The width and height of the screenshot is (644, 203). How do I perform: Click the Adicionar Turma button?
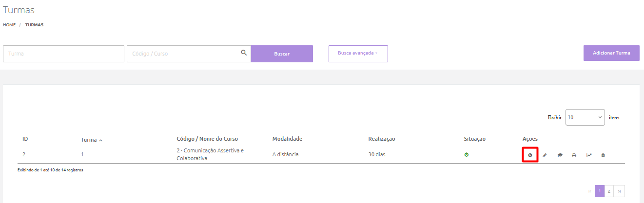pyautogui.click(x=611, y=53)
